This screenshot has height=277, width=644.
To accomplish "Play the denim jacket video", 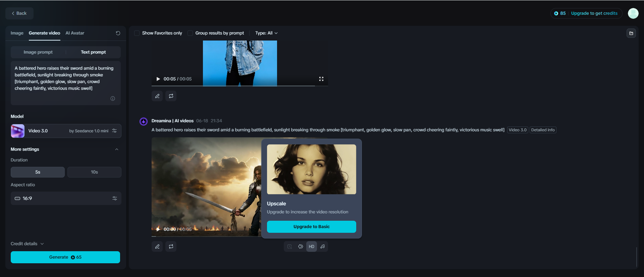I will coord(158,79).
